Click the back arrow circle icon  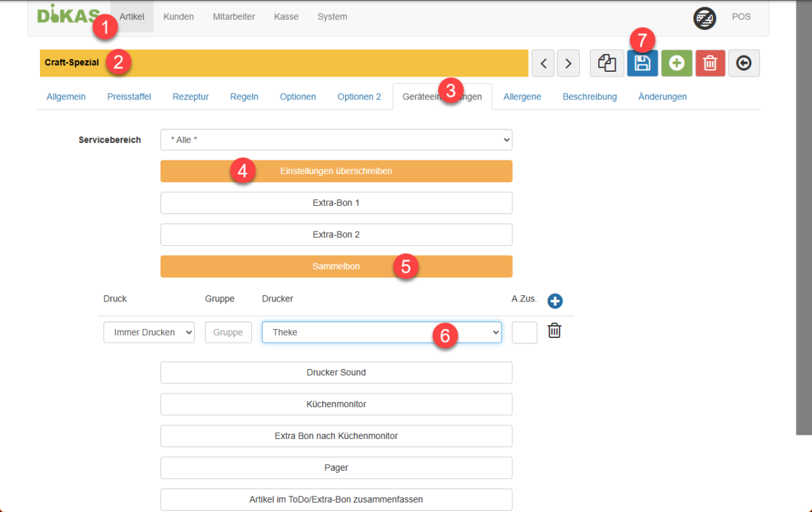click(744, 63)
